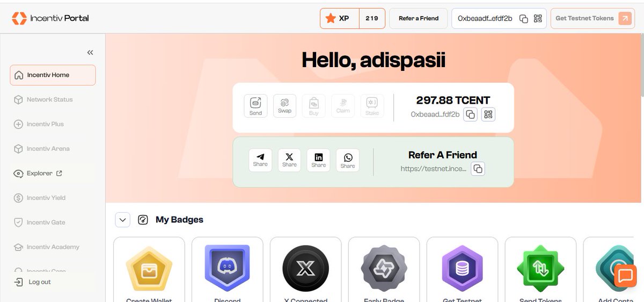Copy the referral link

[x=478, y=169]
